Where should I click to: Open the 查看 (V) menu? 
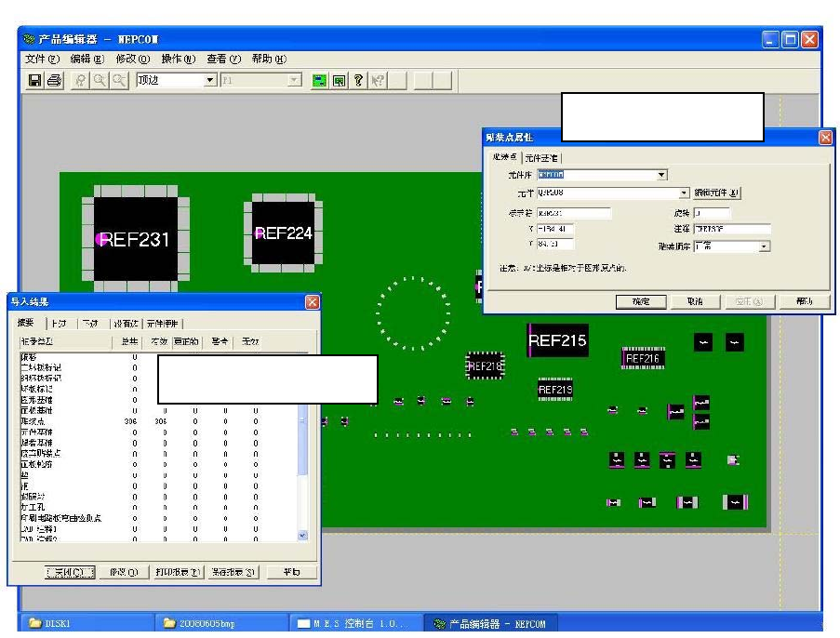pos(223,60)
